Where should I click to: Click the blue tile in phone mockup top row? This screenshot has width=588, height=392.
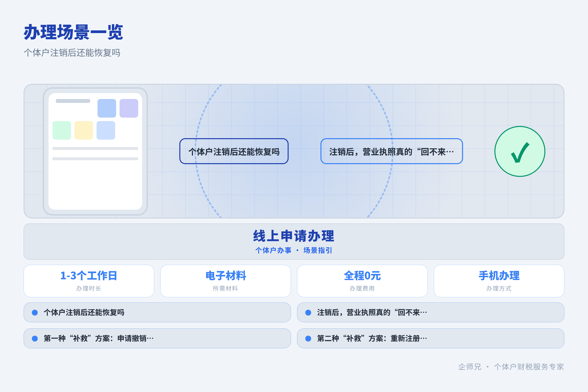pos(107,108)
